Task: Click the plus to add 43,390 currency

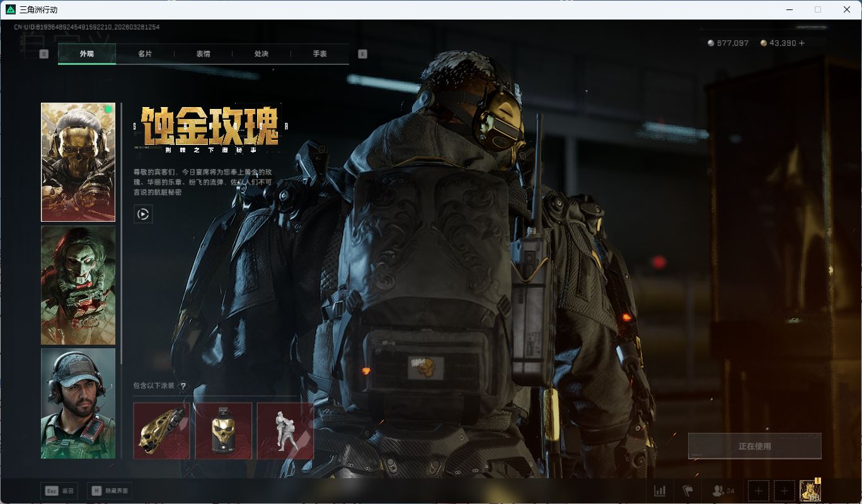Action: click(x=802, y=43)
